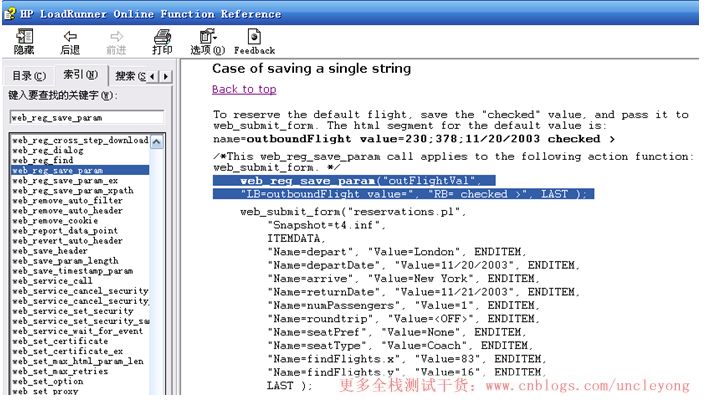The image size is (706, 408).
Task: Select web_save_header index entry
Action: coord(50,251)
